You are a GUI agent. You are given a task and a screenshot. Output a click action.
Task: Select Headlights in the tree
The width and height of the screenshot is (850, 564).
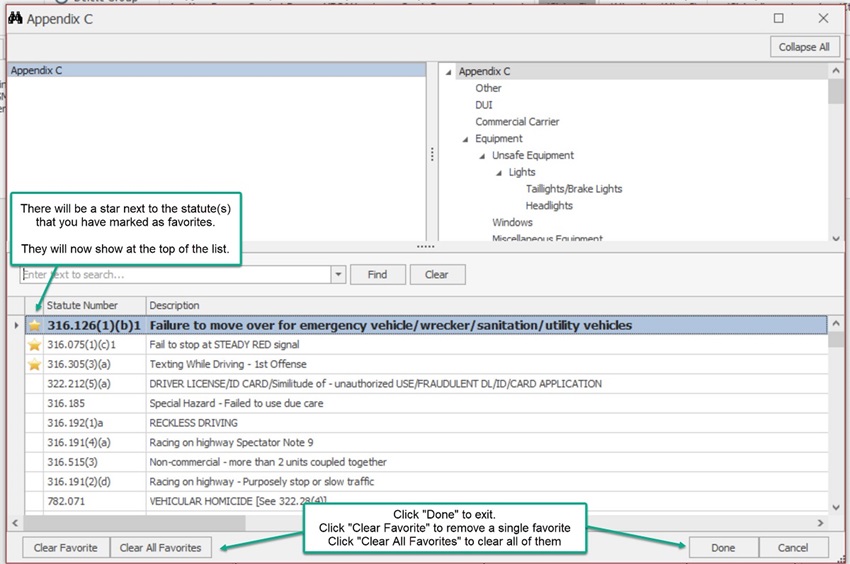coord(549,206)
